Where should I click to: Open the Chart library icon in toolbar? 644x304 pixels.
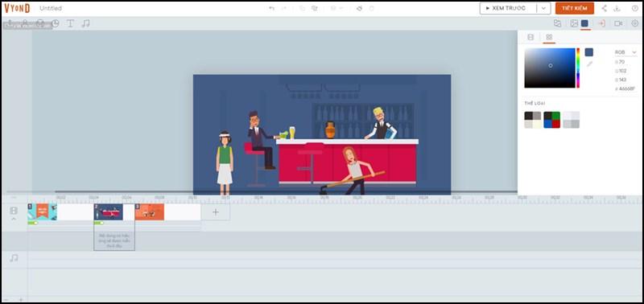(x=55, y=23)
